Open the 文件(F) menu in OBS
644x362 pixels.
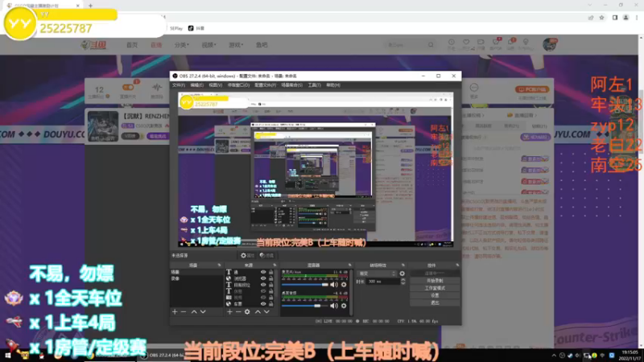(x=178, y=85)
